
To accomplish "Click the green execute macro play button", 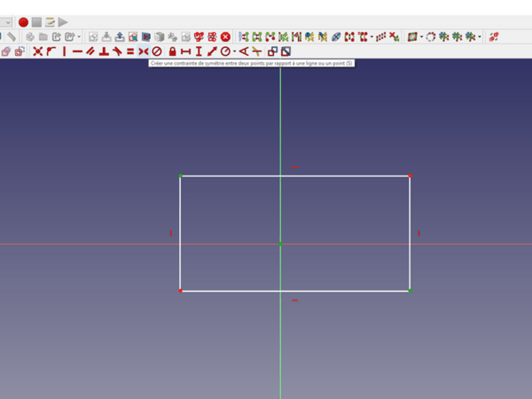I will click(63, 22).
